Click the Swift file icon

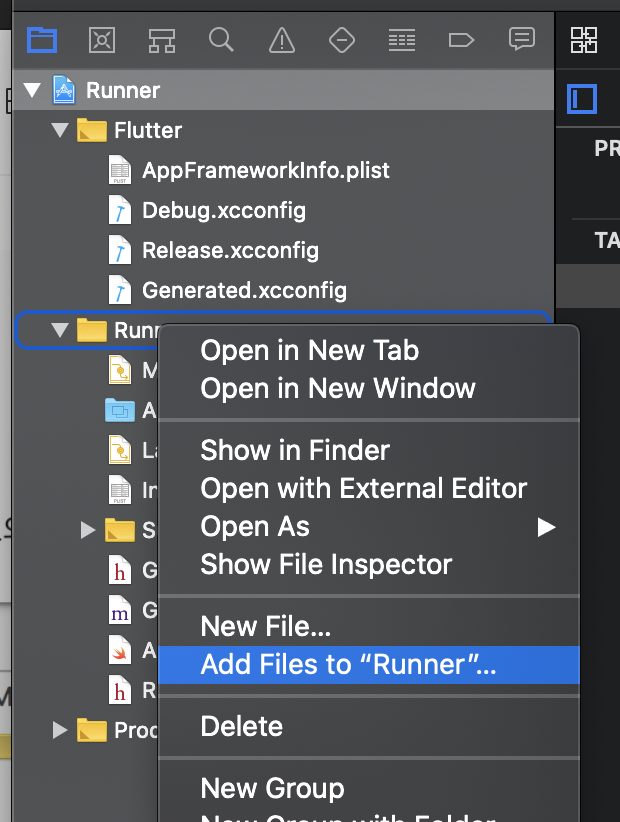120,650
